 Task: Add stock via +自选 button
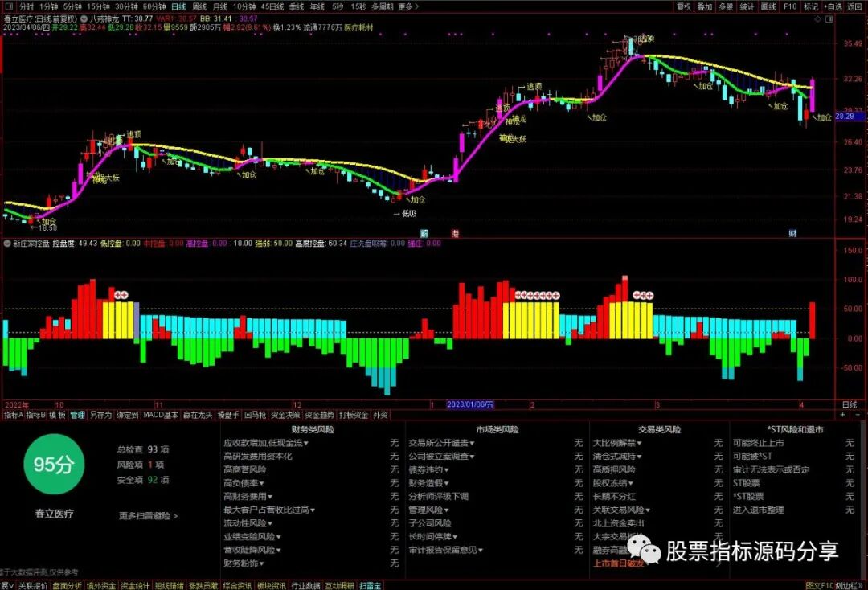[x=833, y=6]
